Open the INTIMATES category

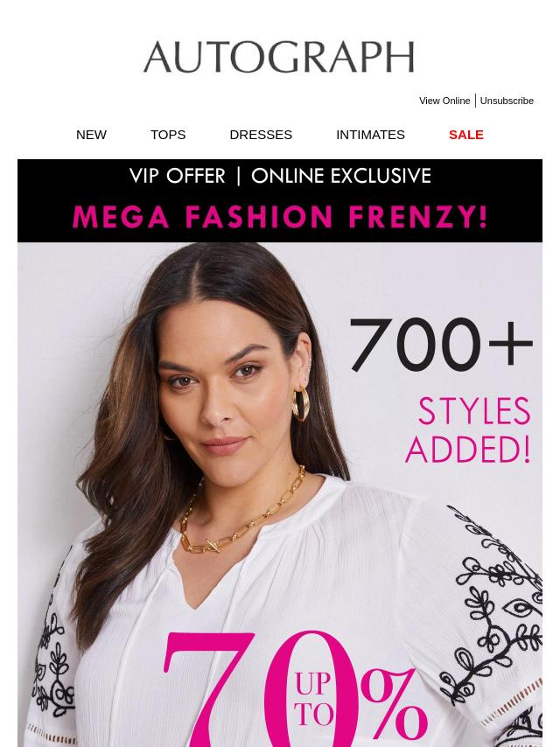pos(370,134)
